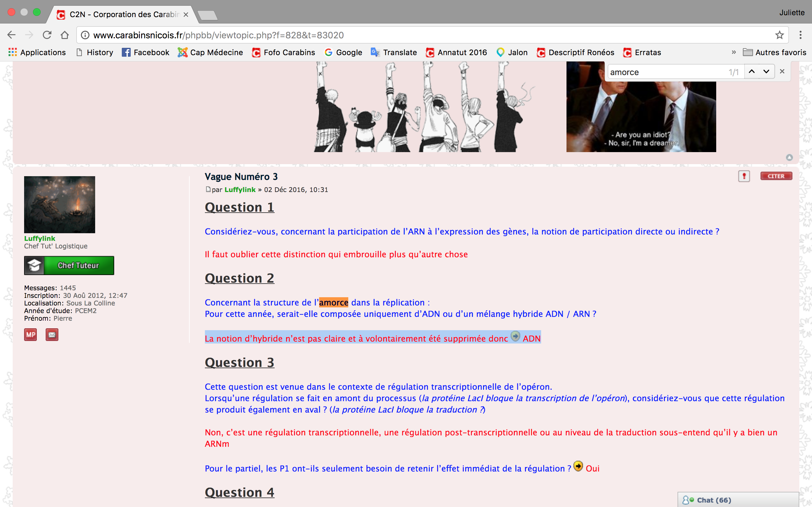Jump to next find result
Screen dimensions: 812x507
[766, 71]
